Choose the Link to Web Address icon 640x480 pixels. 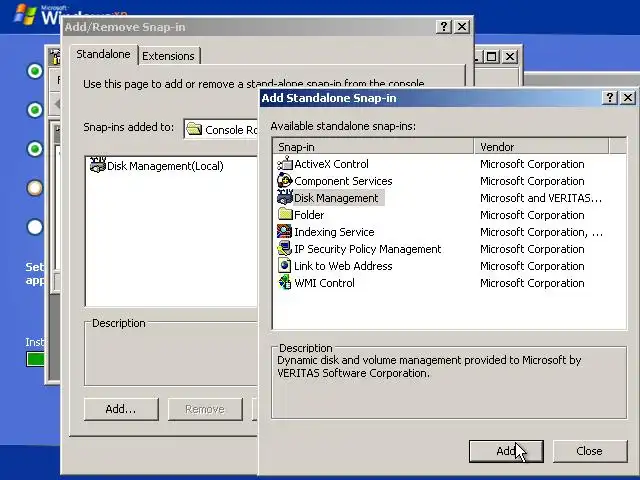[285, 266]
